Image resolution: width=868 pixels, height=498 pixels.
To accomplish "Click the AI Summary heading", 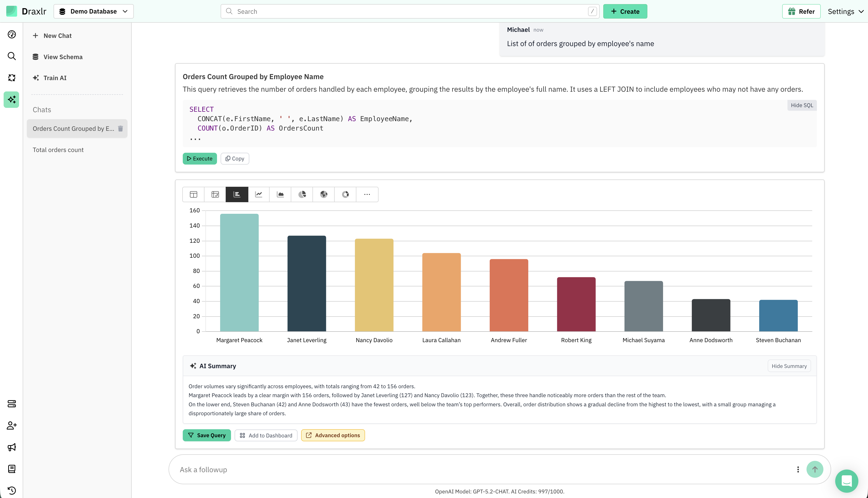I will (x=218, y=366).
